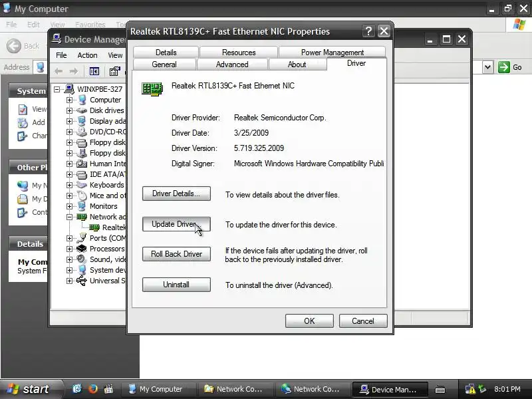The image size is (532, 399).
Task: Cancel the NIC Properties dialog
Action: point(362,321)
